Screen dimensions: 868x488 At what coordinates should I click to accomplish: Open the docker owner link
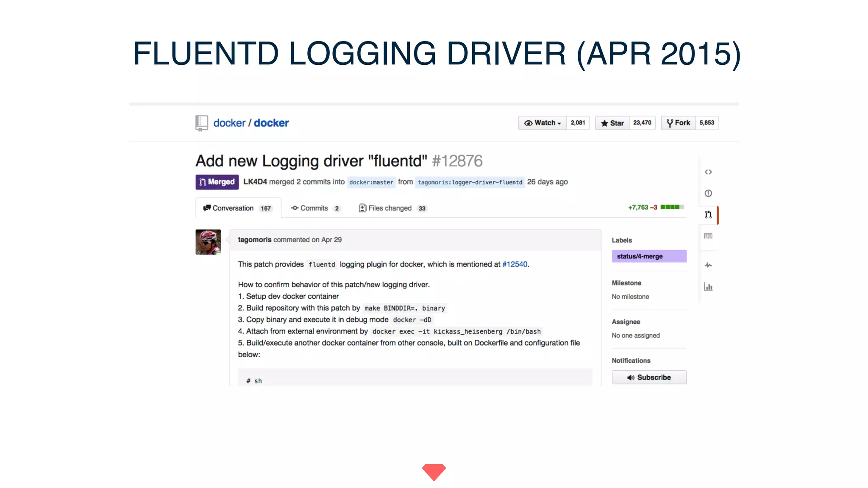(229, 123)
